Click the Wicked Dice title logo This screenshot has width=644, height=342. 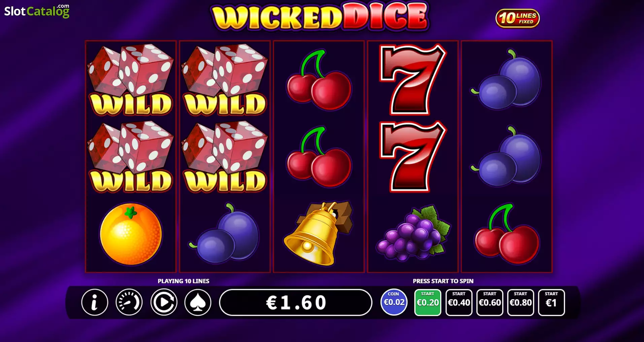[320, 16]
